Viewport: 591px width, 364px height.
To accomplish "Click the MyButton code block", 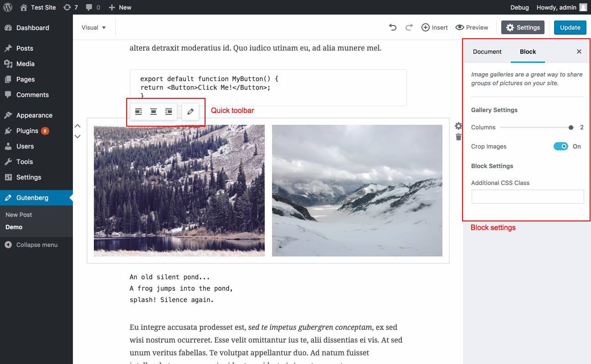I will point(268,87).
